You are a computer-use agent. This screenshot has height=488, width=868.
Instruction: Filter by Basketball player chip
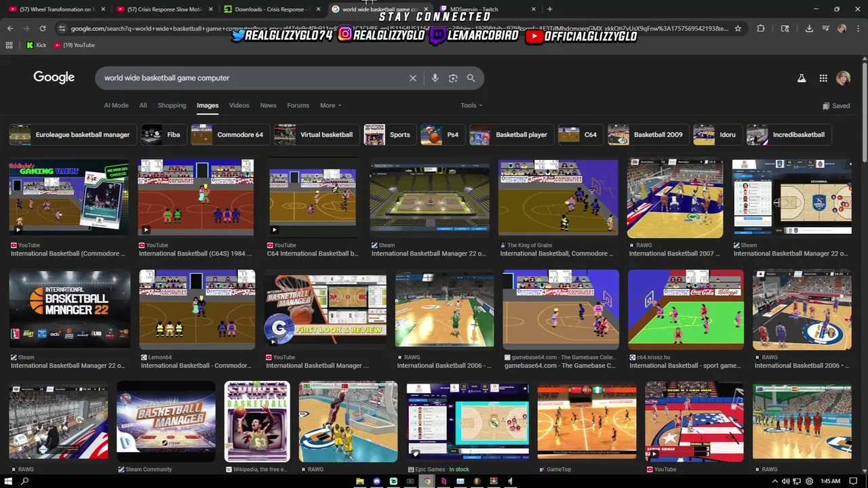[511, 134]
